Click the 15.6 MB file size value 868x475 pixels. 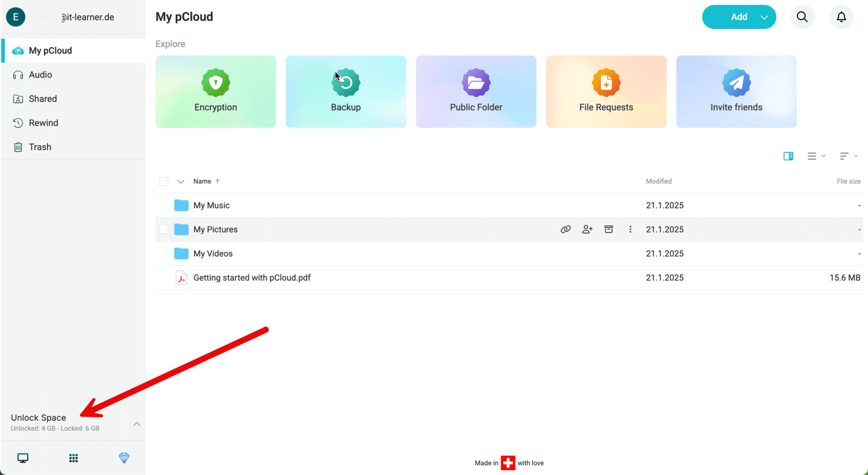coord(845,278)
